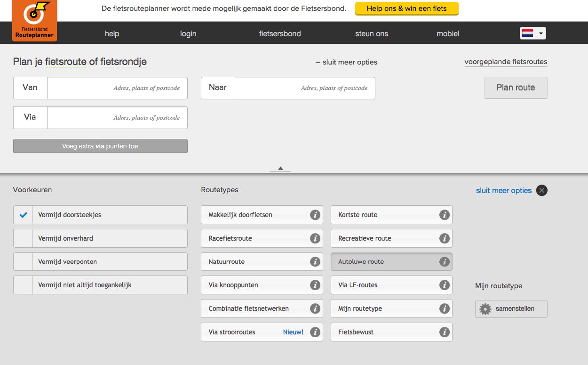Click the fietsrondje link in heading
588x365 pixels.
click(x=124, y=62)
